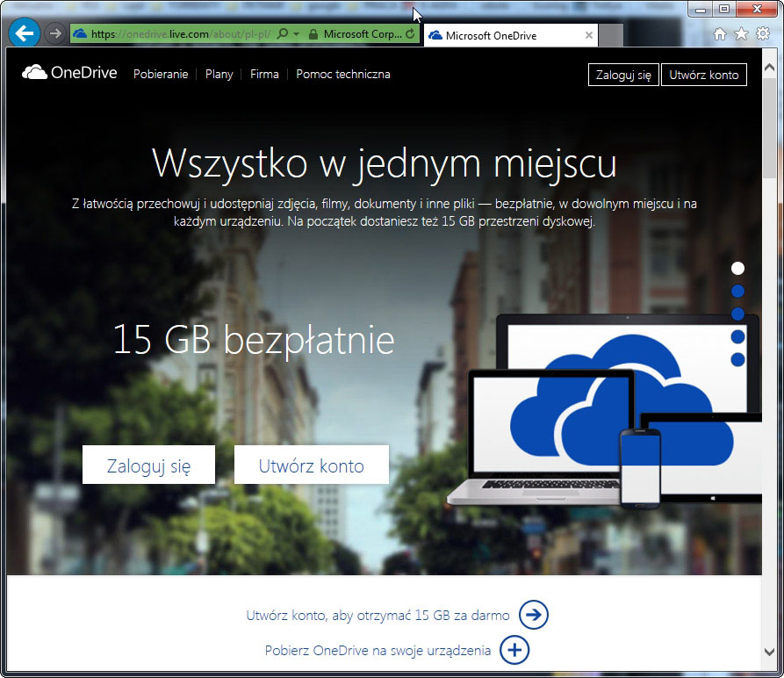The height and width of the screenshot is (678, 784).
Task: Click the vertical scrollbar thumb
Action: 770,128
